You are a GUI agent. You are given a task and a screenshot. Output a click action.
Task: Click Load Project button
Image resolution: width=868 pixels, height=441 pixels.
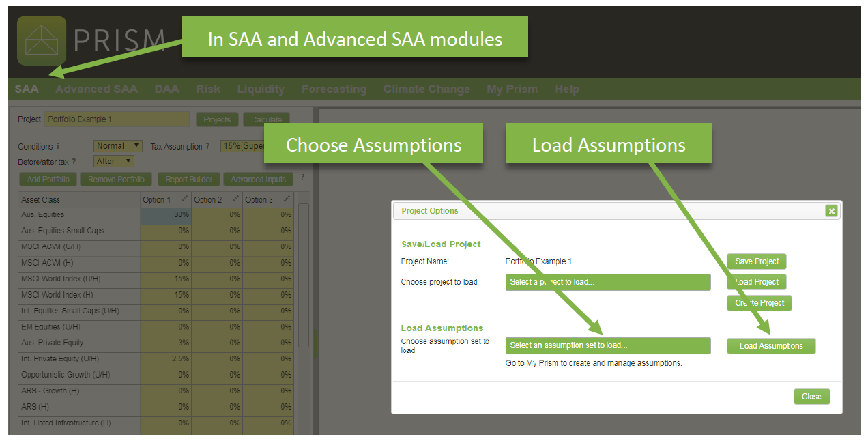click(x=757, y=282)
